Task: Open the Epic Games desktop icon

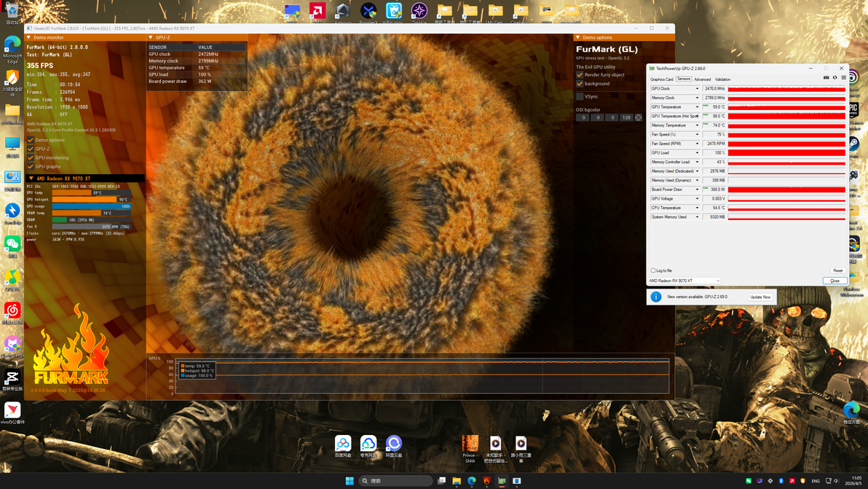Action: pyautogui.click(x=853, y=111)
